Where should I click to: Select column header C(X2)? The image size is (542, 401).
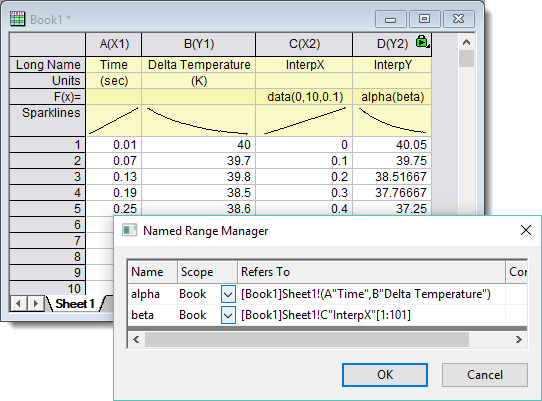tap(304, 44)
